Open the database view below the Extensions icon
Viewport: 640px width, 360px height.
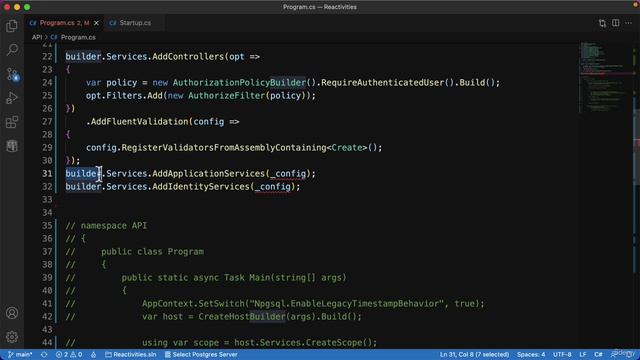(12, 146)
